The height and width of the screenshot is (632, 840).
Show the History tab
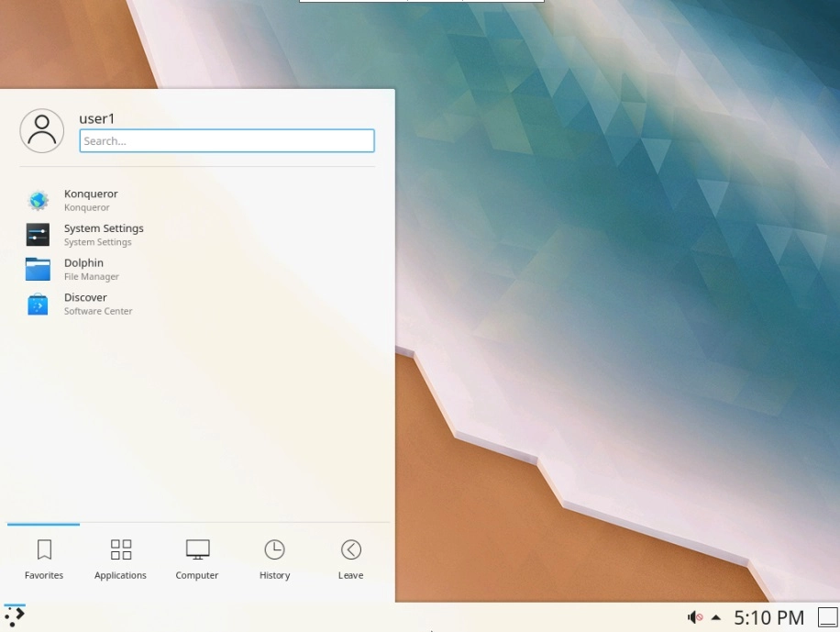274,560
